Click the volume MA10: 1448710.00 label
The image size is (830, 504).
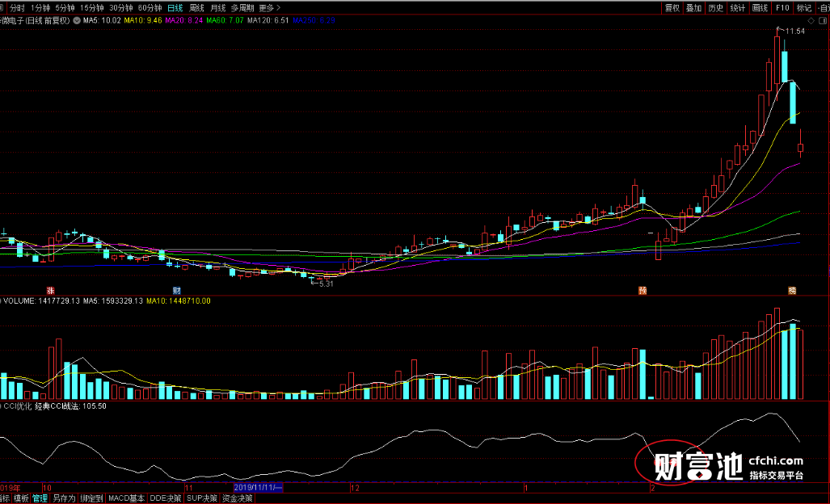pyautogui.click(x=179, y=301)
